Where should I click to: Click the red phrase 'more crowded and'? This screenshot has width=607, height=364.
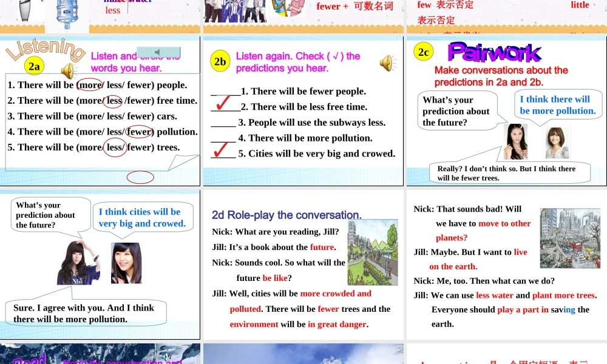[336, 294]
